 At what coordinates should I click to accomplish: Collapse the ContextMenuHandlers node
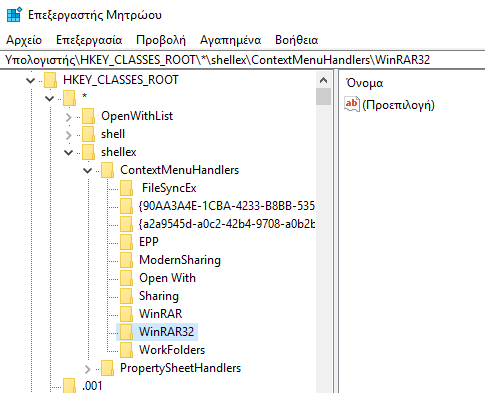(88, 171)
